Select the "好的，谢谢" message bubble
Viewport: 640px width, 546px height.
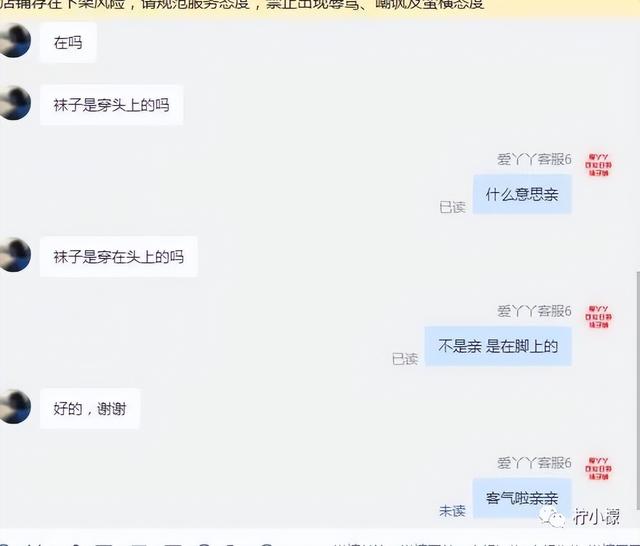[90, 408]
